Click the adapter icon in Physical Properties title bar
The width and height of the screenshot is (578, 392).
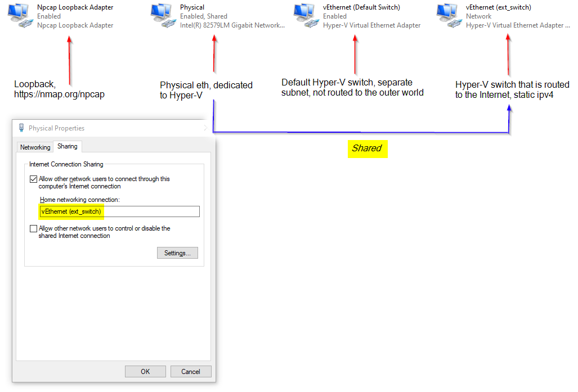21,128
